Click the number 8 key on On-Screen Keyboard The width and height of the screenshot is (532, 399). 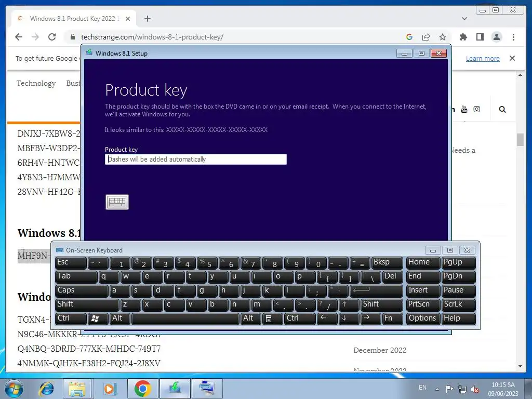pyautogui.click(x=272, y=263)
